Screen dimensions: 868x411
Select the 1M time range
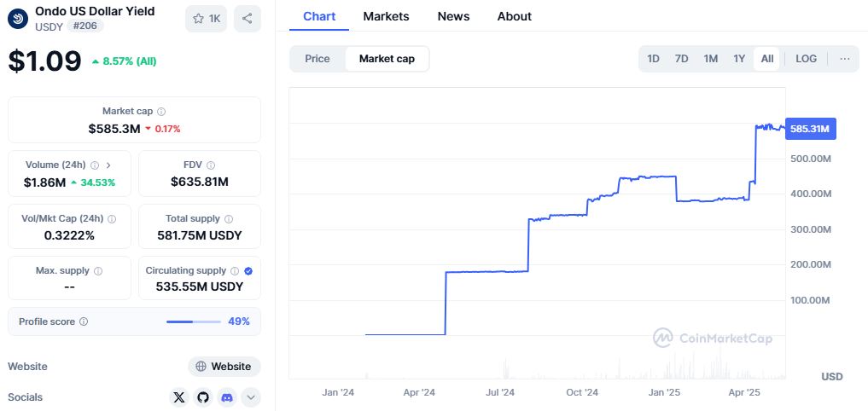coord(711,59)
